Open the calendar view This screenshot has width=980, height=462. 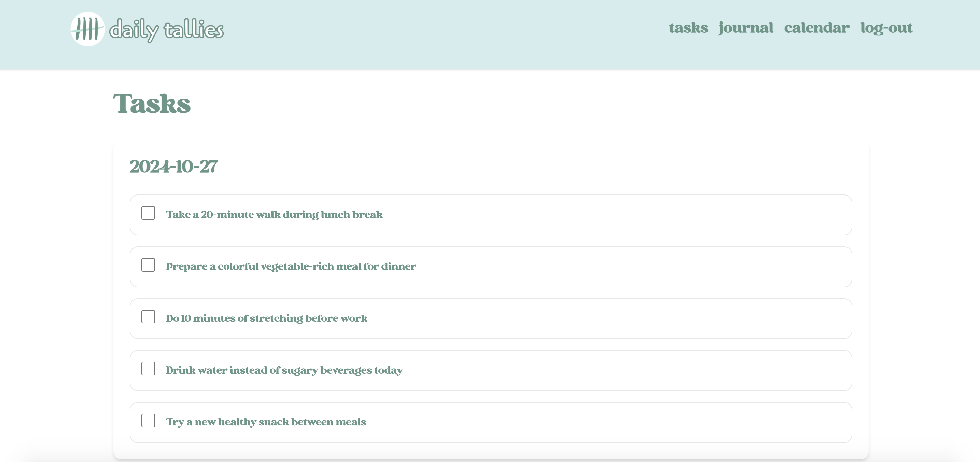[x=816, y=28]
